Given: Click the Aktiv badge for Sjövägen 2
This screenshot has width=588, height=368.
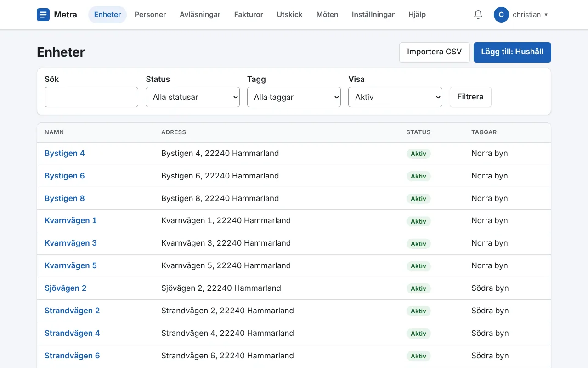Looking at the screenshot, I should click(418, 288).
